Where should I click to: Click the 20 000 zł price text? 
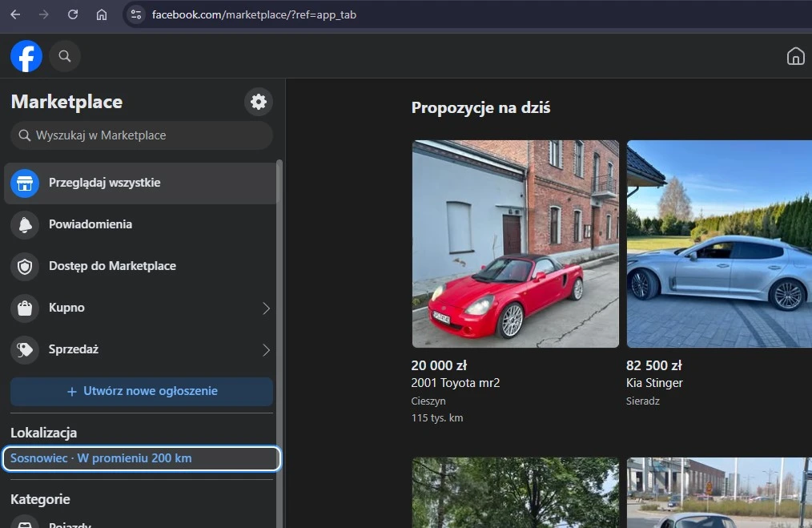click(x=439, y=365)
